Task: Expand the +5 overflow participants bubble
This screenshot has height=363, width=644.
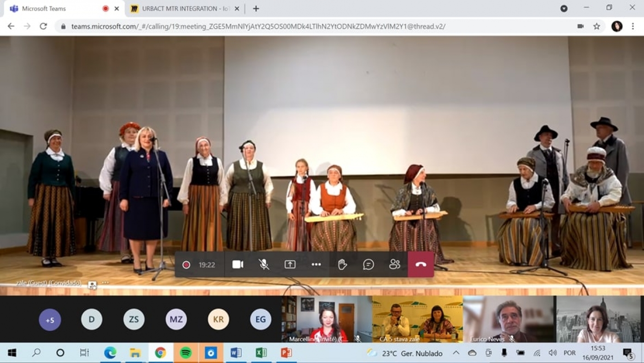Action: tap(50, 319)
